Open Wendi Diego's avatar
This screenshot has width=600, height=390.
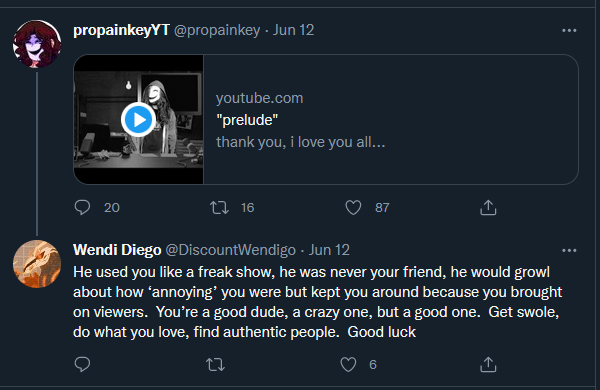pyautogui.click(x=37, y=264)
